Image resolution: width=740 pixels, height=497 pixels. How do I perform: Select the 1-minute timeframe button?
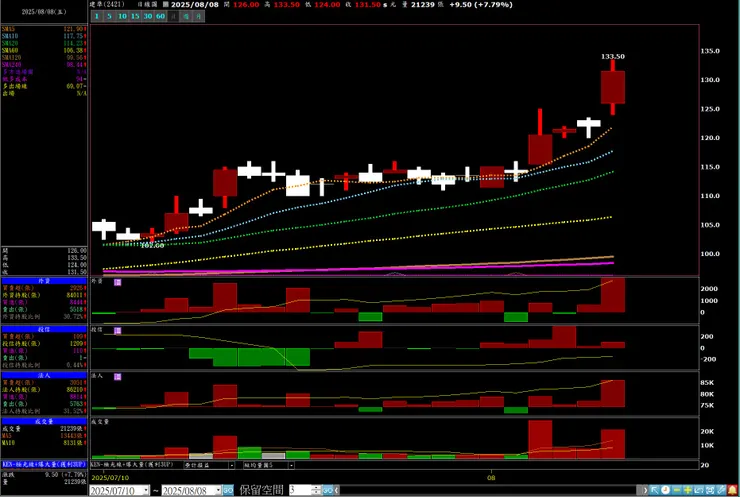point(97,16)
